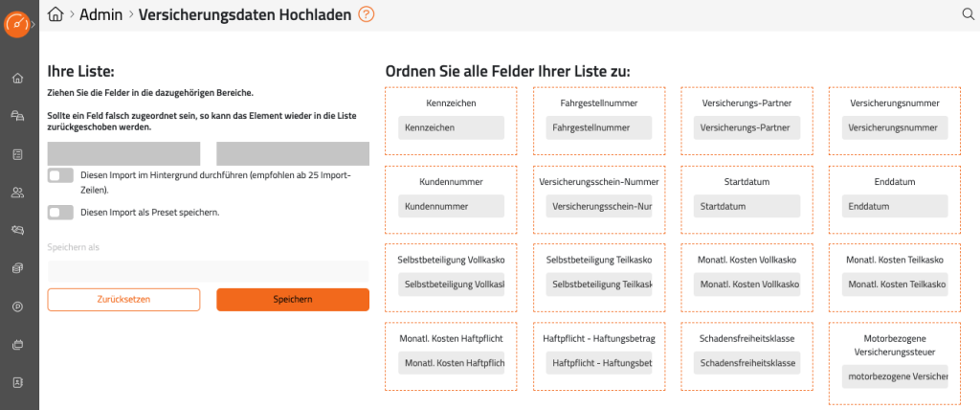Toggle saving this import as preset
Image resolution: width=980 pixels, height=410 pixels.
pos(60,213)
